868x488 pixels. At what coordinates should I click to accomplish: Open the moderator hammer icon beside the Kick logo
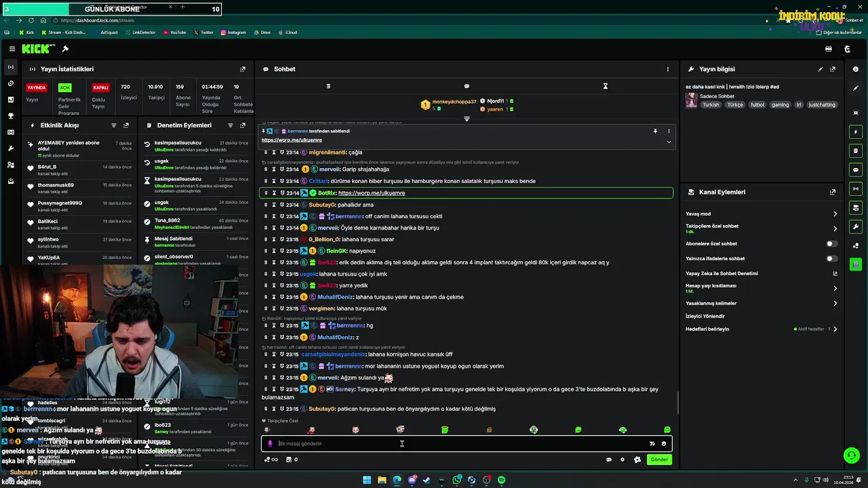65,49
